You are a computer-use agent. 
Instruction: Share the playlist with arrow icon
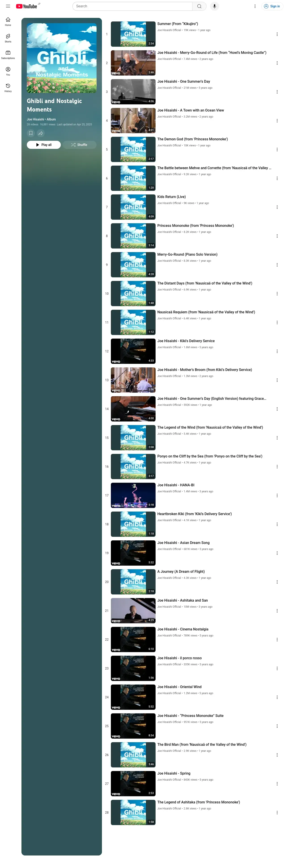41,133
